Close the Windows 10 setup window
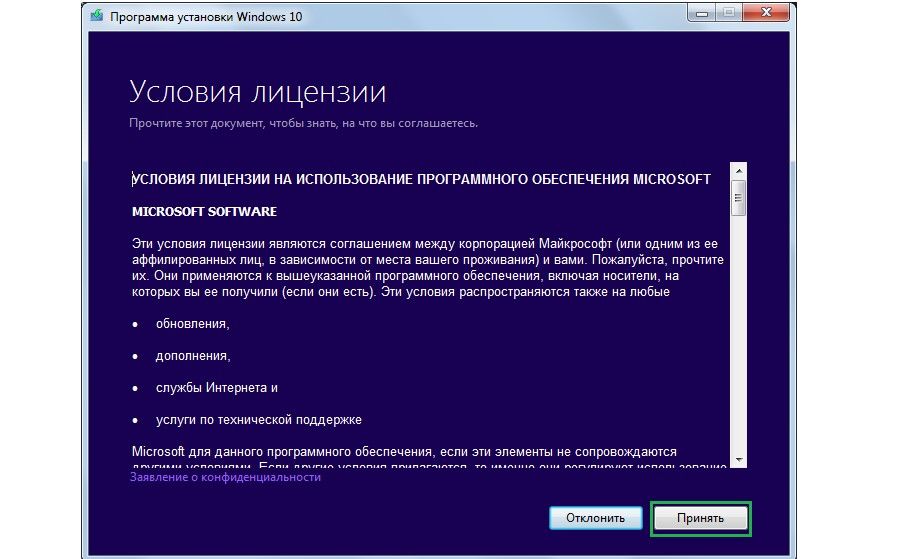 click(766, 12)
